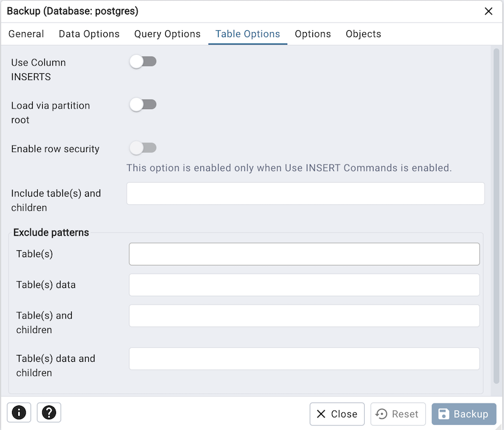Switch to the General tab
This screenshot has width=504, height=430.
pos(26,34)
